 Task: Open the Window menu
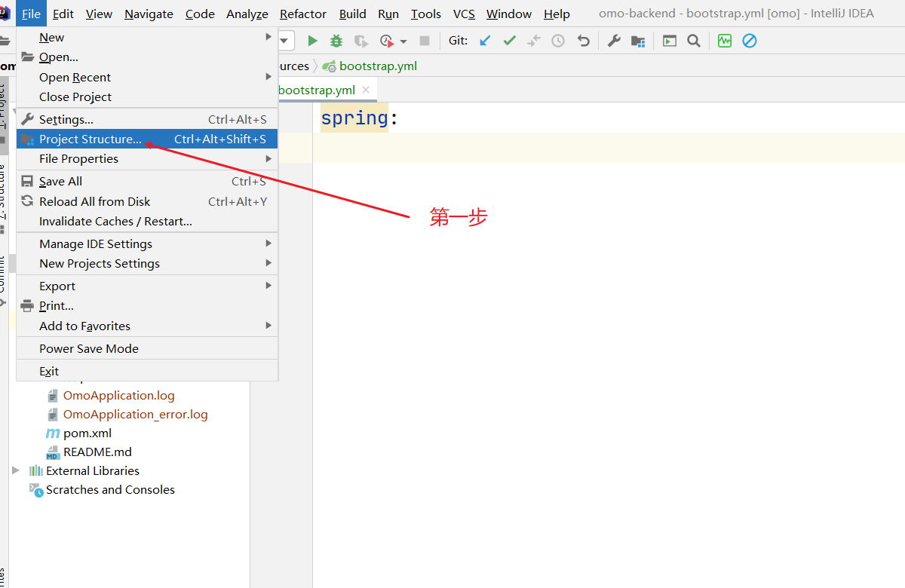[509, 14]
